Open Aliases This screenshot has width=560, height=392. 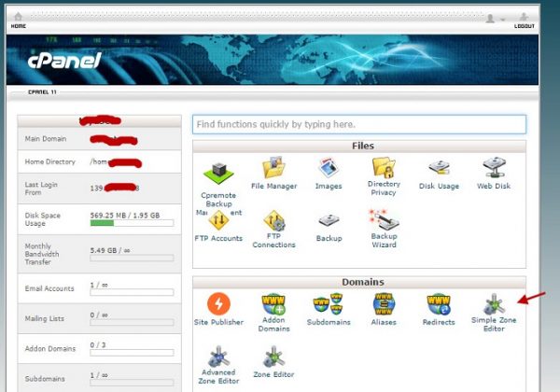point(384,304)
